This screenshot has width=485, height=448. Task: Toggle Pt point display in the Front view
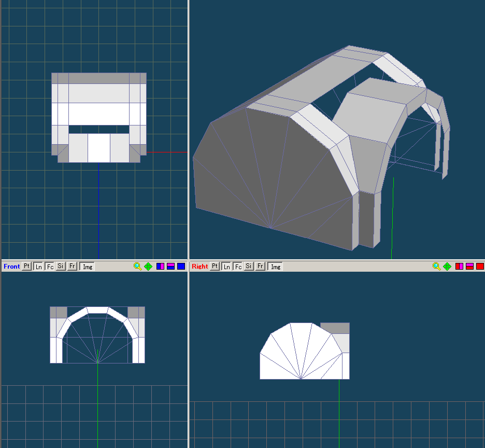(x=27, y=267)
